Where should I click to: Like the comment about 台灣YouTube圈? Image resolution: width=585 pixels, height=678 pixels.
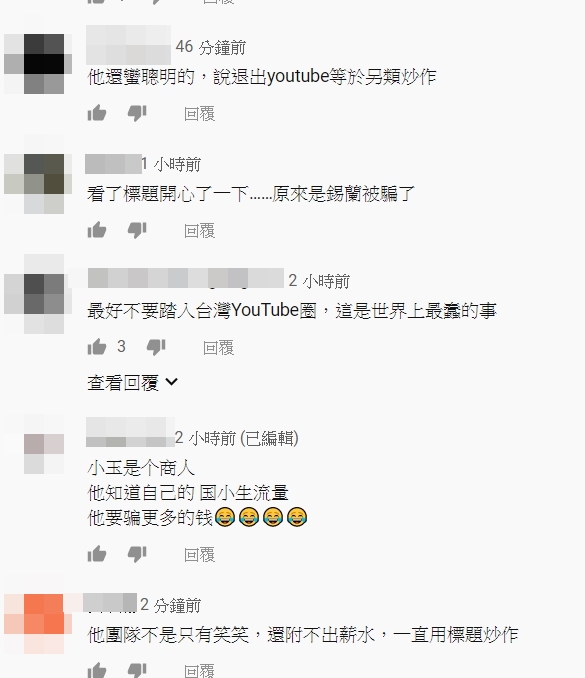pos(97,347)
